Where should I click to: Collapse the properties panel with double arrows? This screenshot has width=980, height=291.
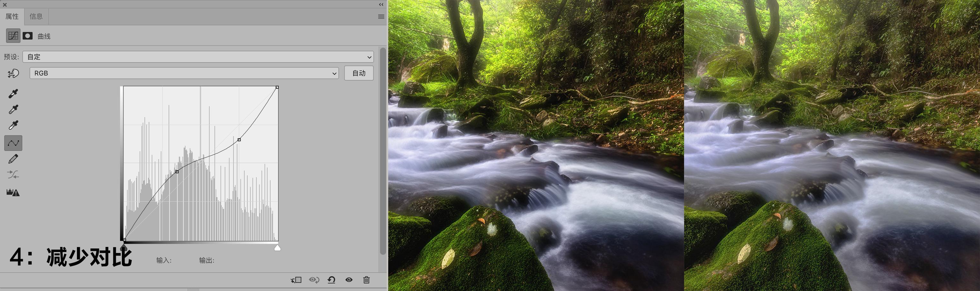point(381,4)
